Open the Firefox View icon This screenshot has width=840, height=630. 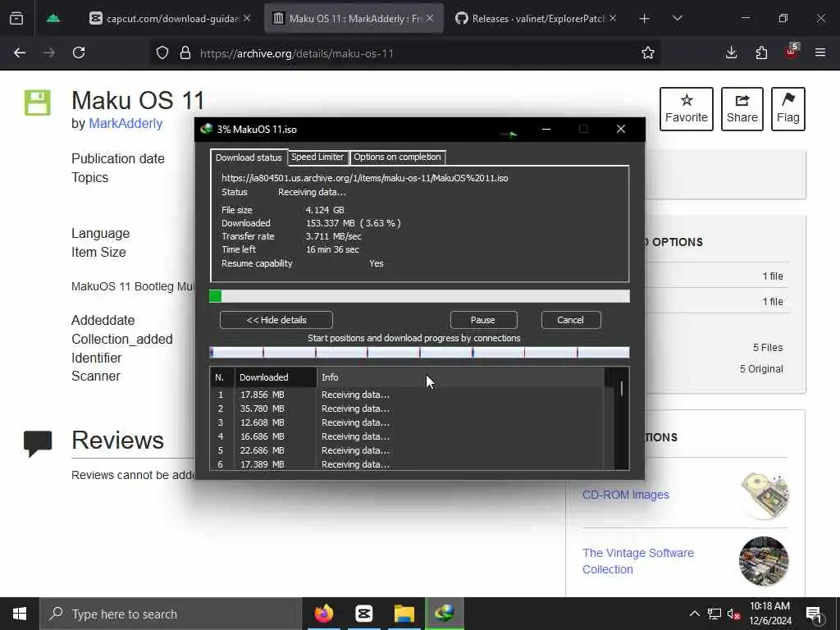pos(16,19)
